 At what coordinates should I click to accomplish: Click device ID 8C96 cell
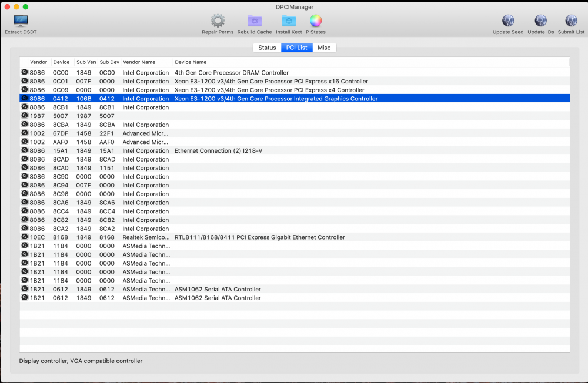(61, 194)
